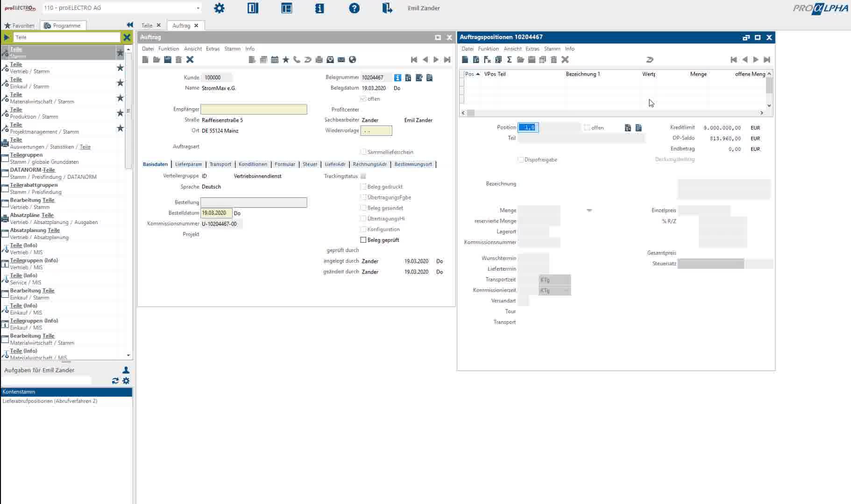Create new position in Auftragspositionen toolbar
851x504 pixels.
(465, 59)
